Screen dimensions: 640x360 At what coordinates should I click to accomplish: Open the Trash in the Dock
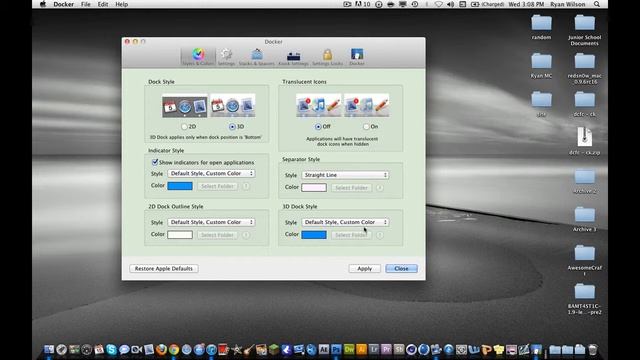pos(593,349)
